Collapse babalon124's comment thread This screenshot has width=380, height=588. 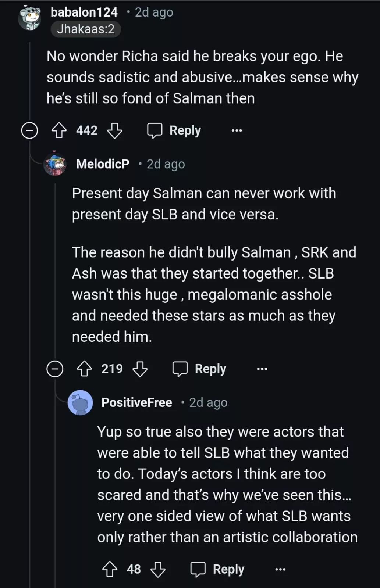[29, 130]
